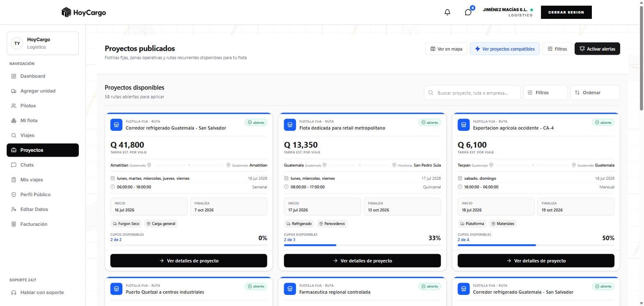Click the store icon on Exportacion agricola card
The image size is (644, 306).
pos(464,125)
